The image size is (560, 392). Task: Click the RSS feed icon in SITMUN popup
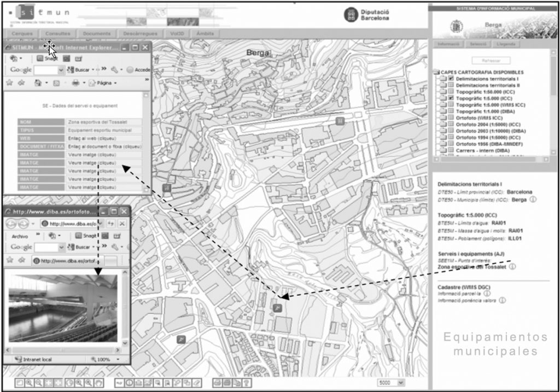[x=56, y=83]
